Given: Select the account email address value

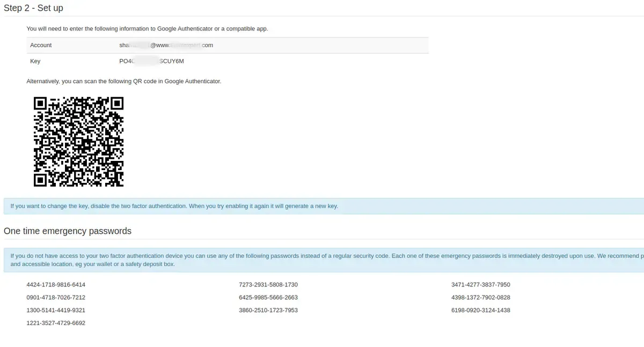Looking at the screenshot, I should [166, 45].
